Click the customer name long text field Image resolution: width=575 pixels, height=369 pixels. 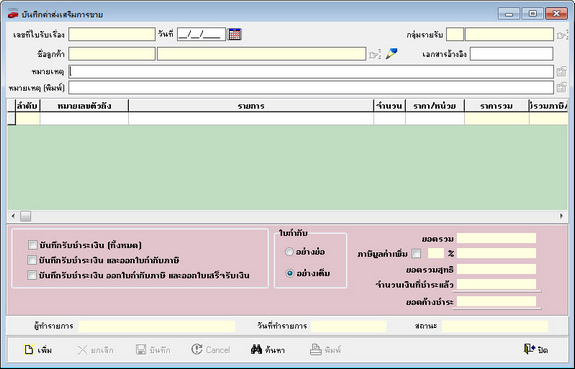pos(261,54)
